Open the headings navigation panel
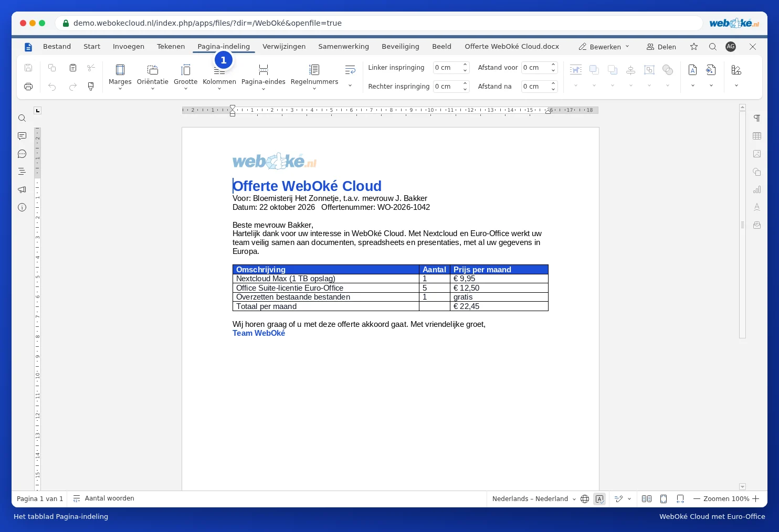The height and width of the screenshot is (532, 779). click(x=22, y=172)
